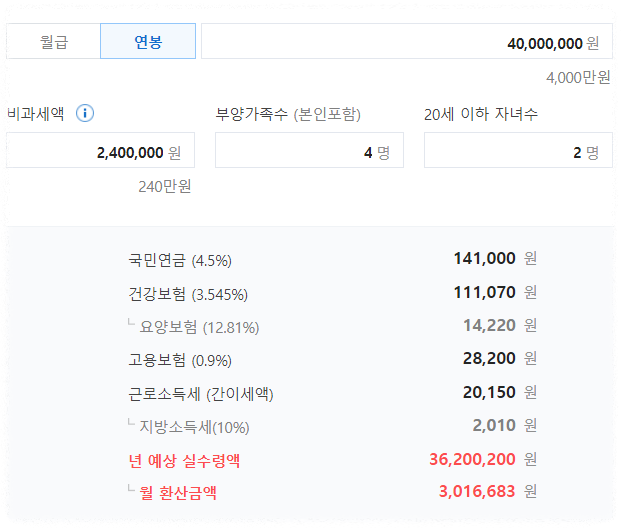Image resolution: width=621 pixels, height=528 pixels.
Task: Click the 20세 이하 자녀수 2 명 field
Action: (518, 150)
